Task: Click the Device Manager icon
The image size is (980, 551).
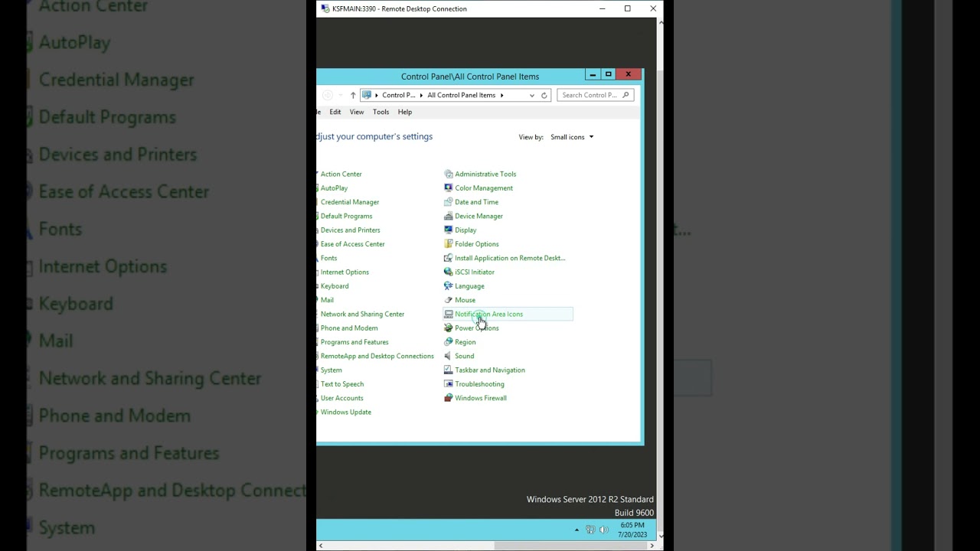Action: 449,216
